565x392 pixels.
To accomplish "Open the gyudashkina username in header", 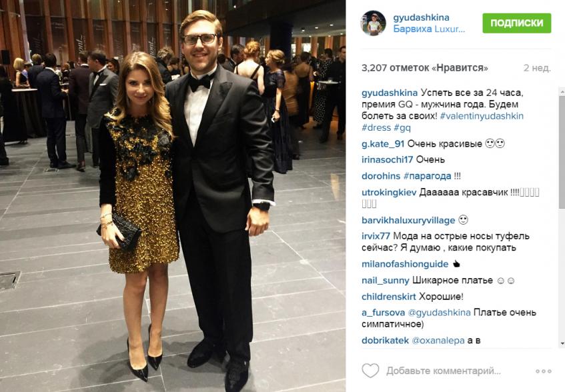I will pos(421,17).
